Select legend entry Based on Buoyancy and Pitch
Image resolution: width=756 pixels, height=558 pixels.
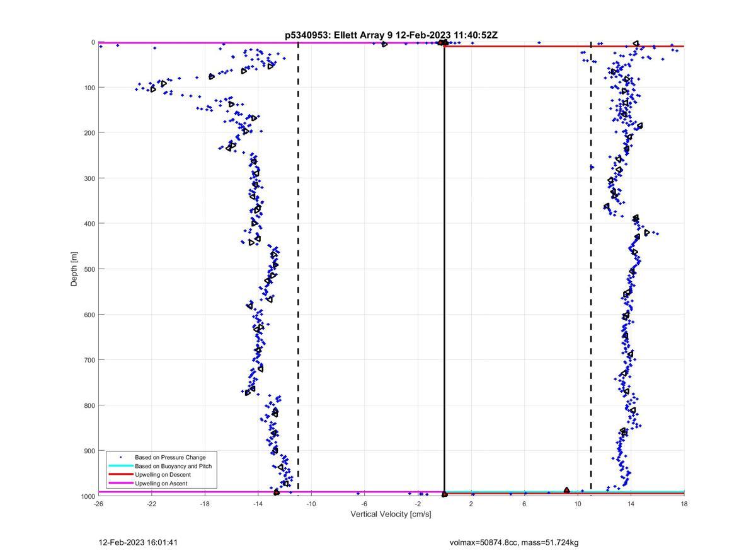[173, 466]
